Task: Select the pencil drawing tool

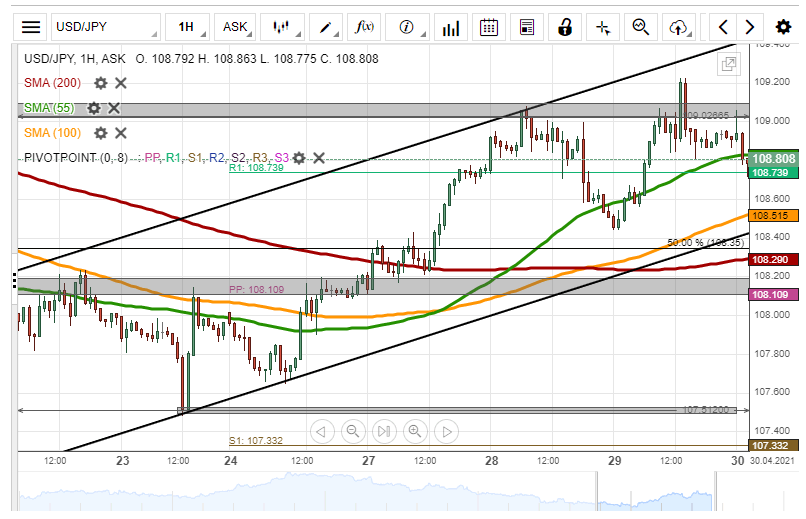Action: tap(325, 27)
